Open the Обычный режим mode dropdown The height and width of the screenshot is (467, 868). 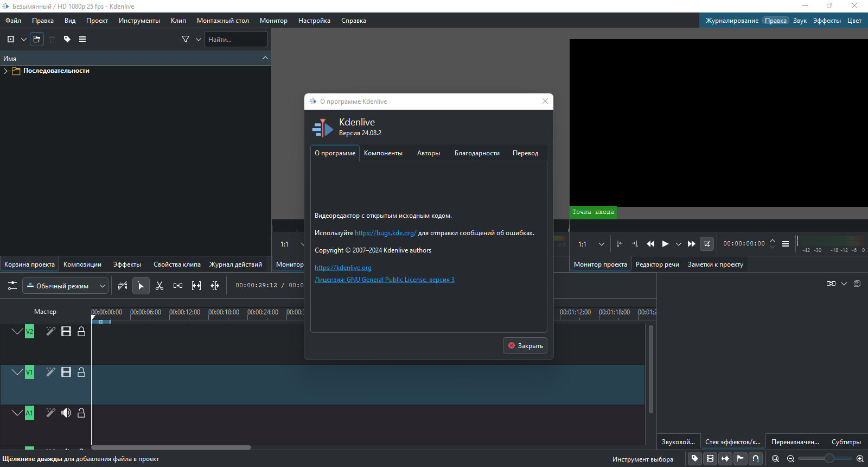coord(65,286)
